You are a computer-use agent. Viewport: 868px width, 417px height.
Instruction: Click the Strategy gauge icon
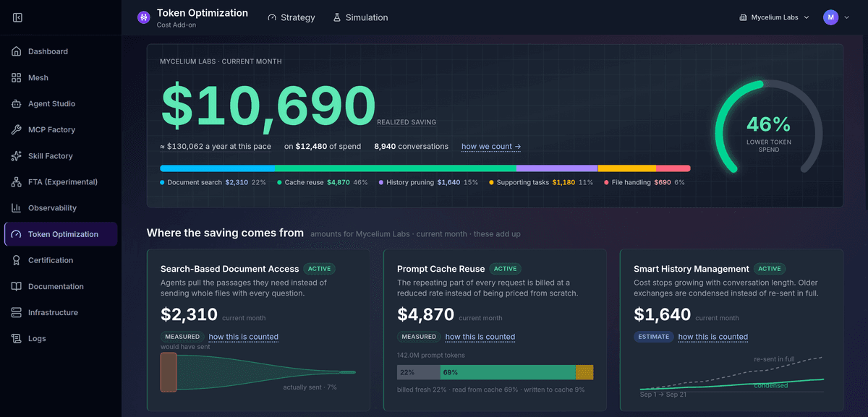click(272, 17)
